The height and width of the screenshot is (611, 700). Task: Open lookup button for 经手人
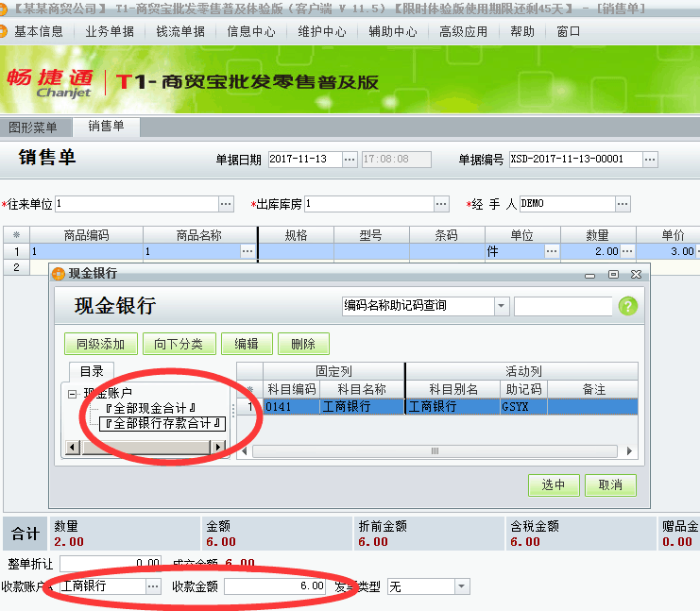(x=623, y=204)
